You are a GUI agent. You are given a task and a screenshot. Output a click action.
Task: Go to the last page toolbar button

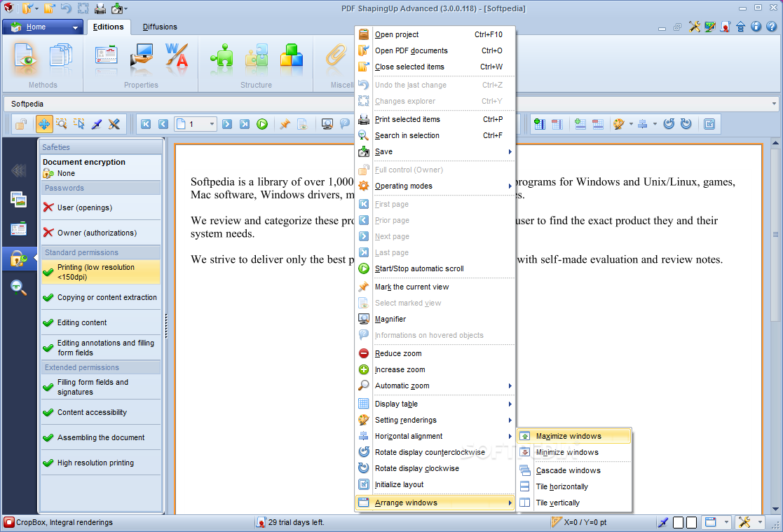coord(244,124)
